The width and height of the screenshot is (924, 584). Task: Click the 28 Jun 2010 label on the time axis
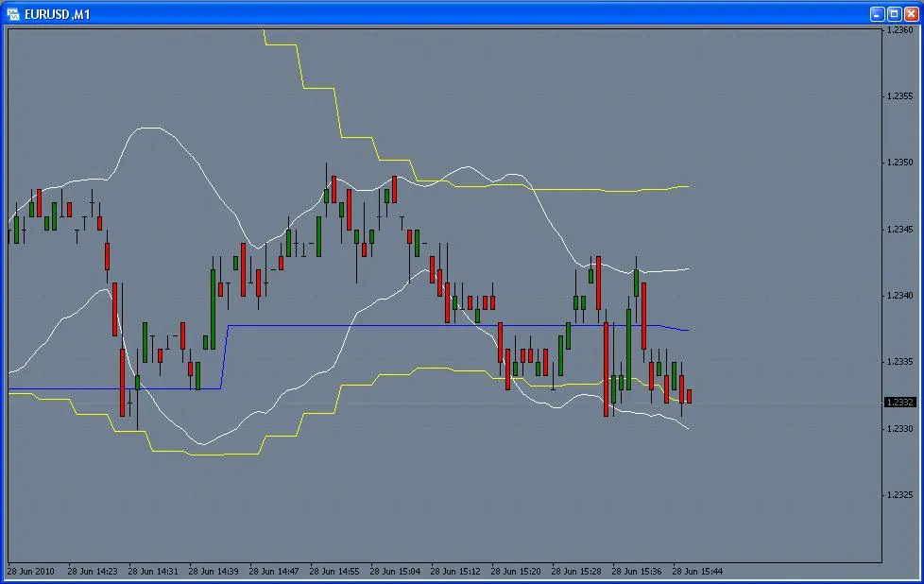coord(32,572)
